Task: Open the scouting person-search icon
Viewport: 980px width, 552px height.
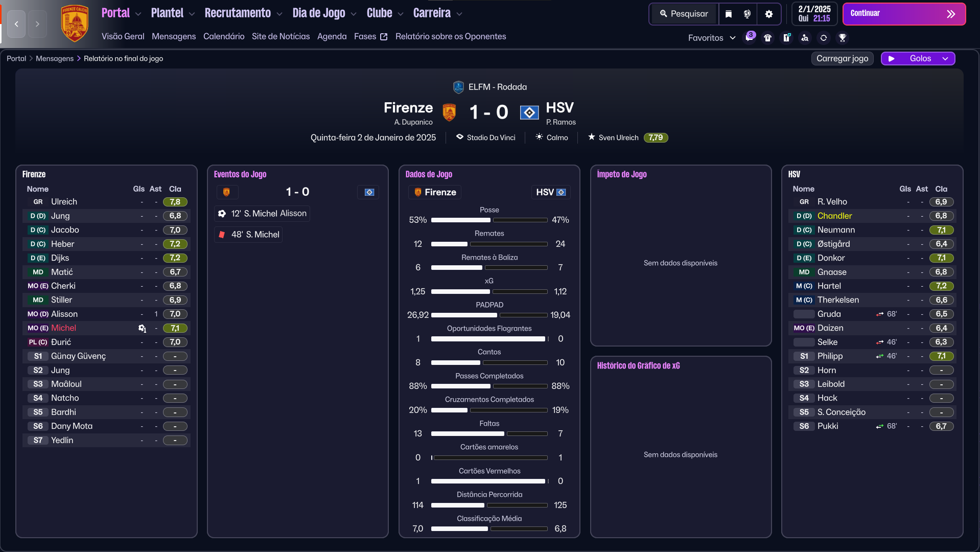Action: pyautogui.click(x=805, y=38)
